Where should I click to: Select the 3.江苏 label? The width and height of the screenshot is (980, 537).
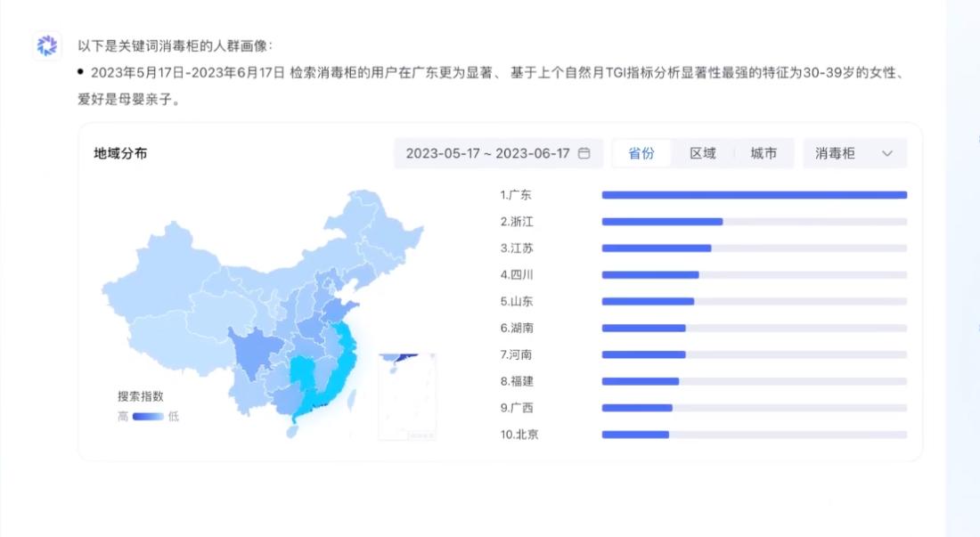tap(517, 248)
